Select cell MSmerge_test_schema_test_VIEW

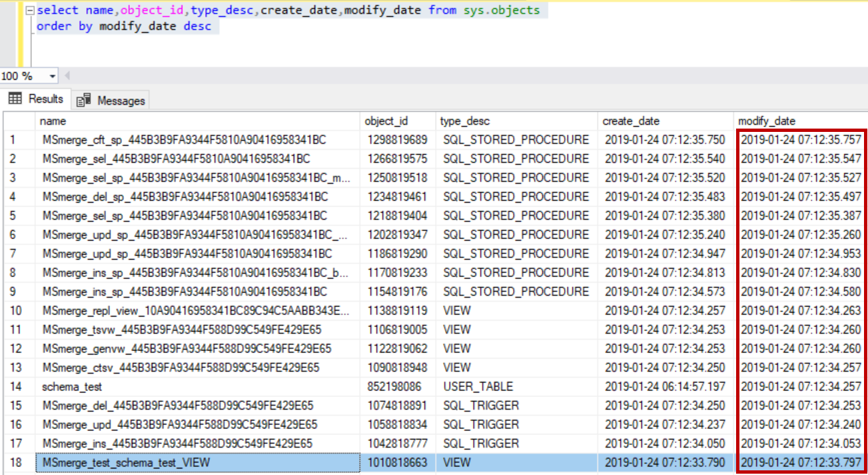click(198, 462)
